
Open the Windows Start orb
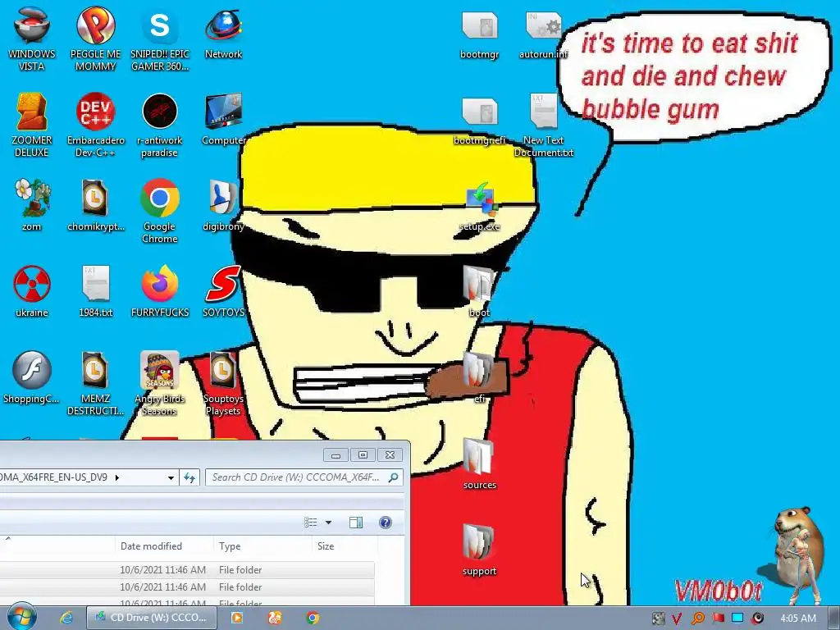pos(22,617)
